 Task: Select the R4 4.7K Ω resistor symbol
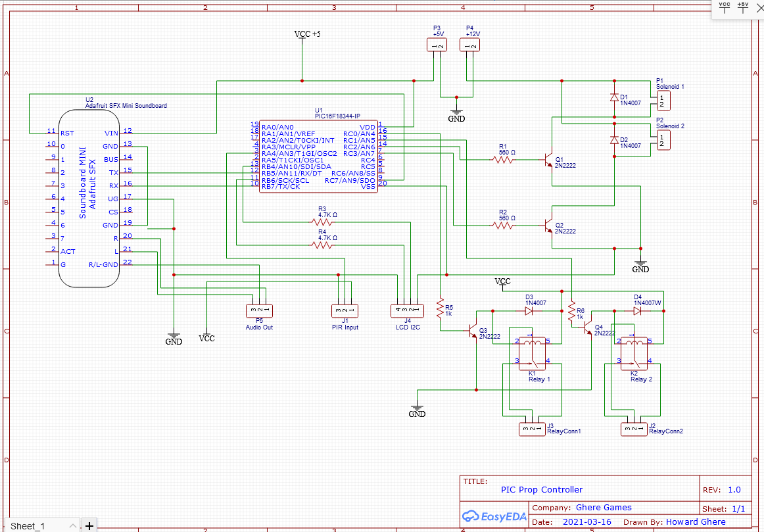point(322,245)
